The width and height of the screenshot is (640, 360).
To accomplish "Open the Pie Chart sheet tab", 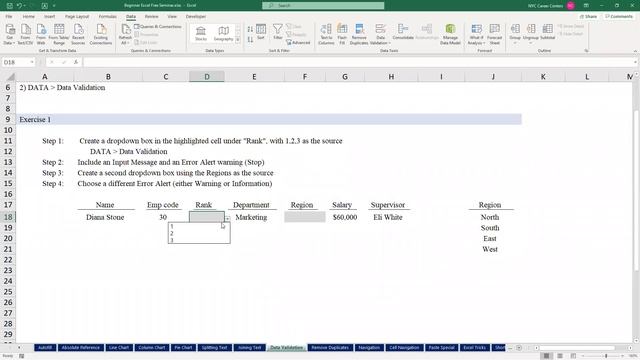I will (183, 348).
